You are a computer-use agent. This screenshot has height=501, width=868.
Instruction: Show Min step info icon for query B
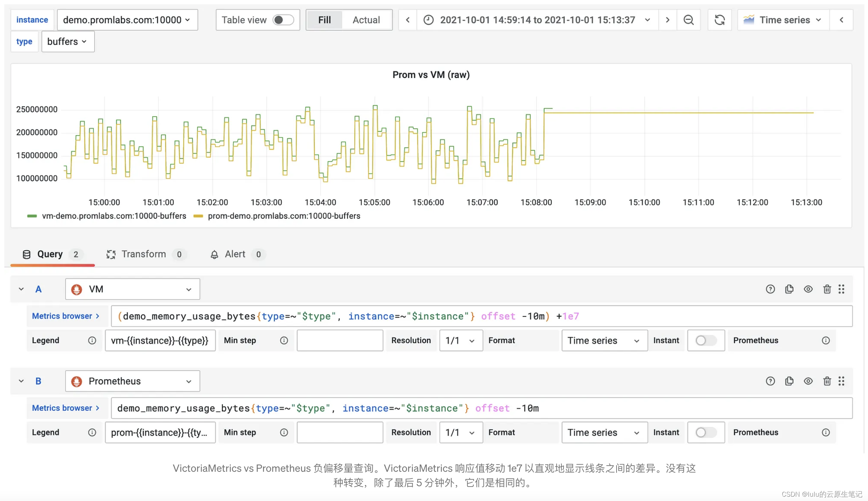click(284, 432)
